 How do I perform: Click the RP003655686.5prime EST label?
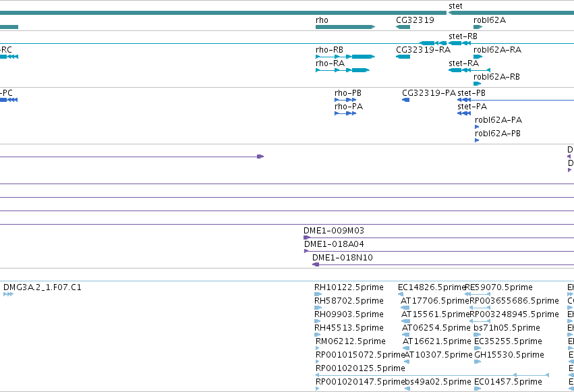tap(514, 301)
